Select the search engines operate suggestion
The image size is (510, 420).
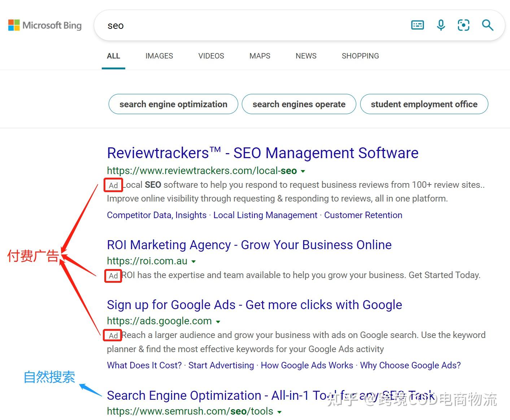coord(299,104)
